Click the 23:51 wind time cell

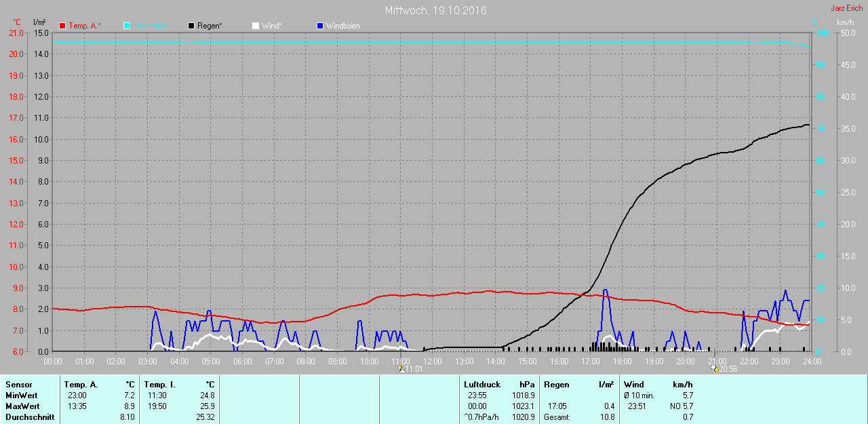[x=637, y=406]
